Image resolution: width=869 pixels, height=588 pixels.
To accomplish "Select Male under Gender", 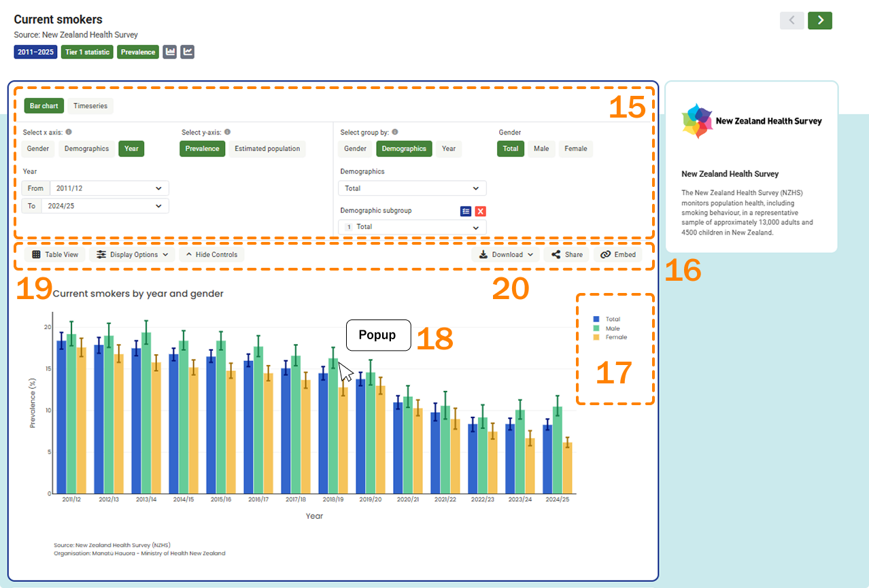I will click(x=541, y=148).
